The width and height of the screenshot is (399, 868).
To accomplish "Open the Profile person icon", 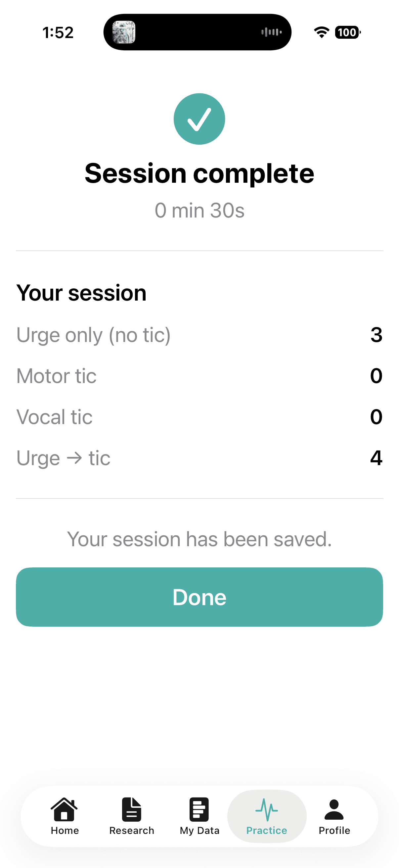I will click(x=334, y=809).
